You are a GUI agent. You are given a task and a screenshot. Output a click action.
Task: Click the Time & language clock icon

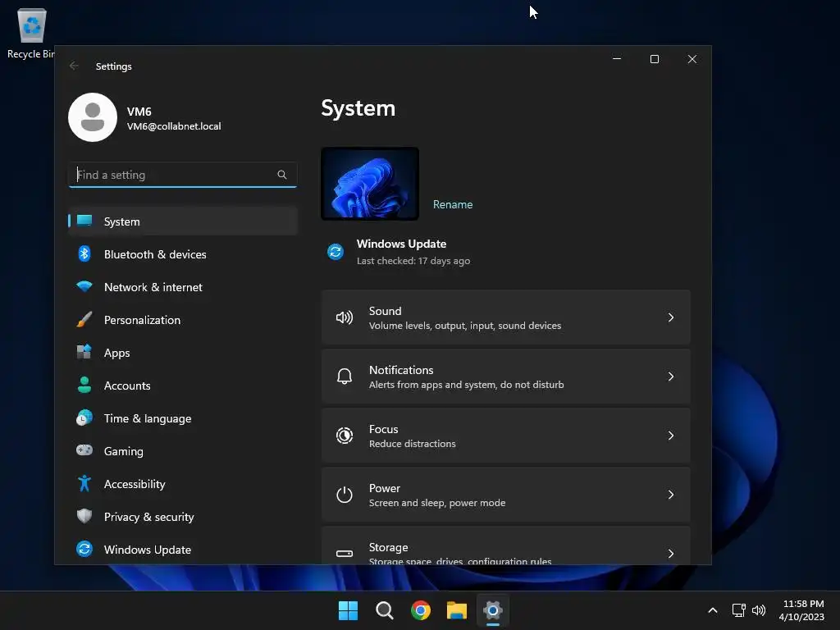pyautogui.click(x=84, y=418)
